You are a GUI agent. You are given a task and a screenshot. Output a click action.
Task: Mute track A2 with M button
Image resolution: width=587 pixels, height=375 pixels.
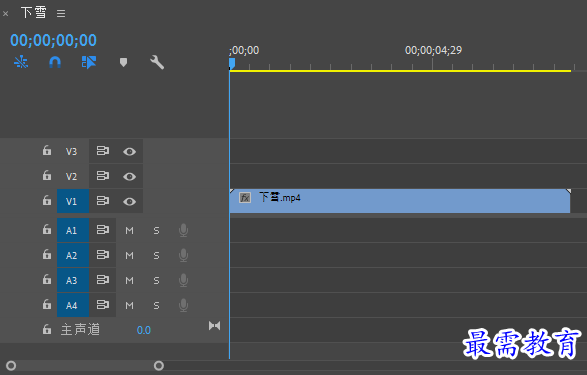[130, 256]
